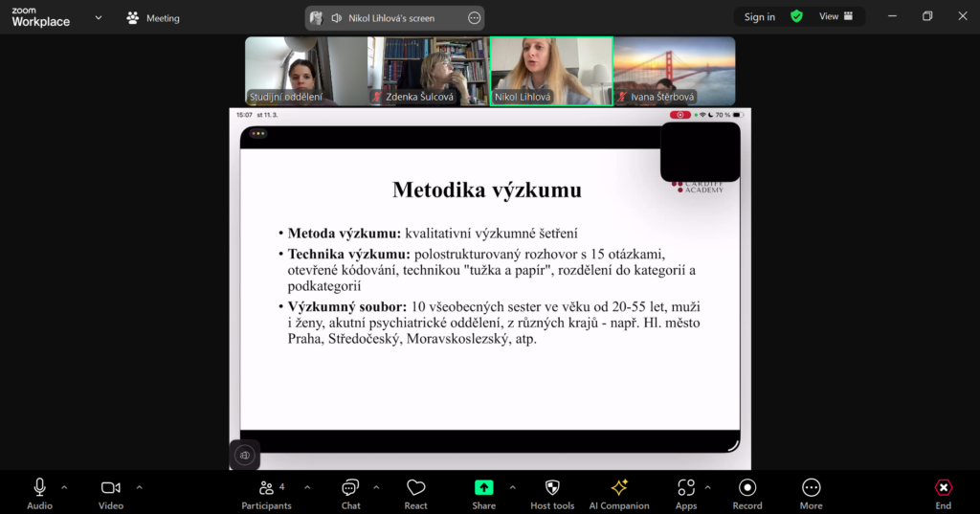The image size is (980, 514).
Task: Expand video options arrow next to Video
Action: [139, 487]
